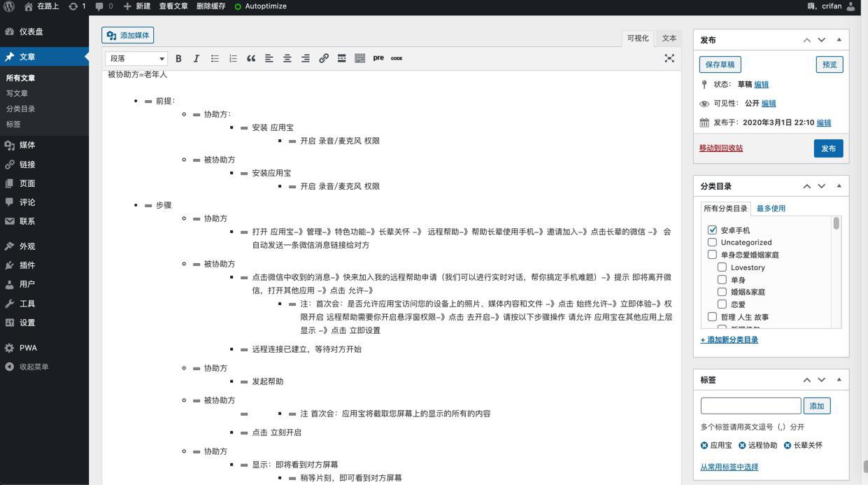This screenshot has height=485, width=868.
Task: Open the 工具 tools menu
Action: [x=44, y=304]
